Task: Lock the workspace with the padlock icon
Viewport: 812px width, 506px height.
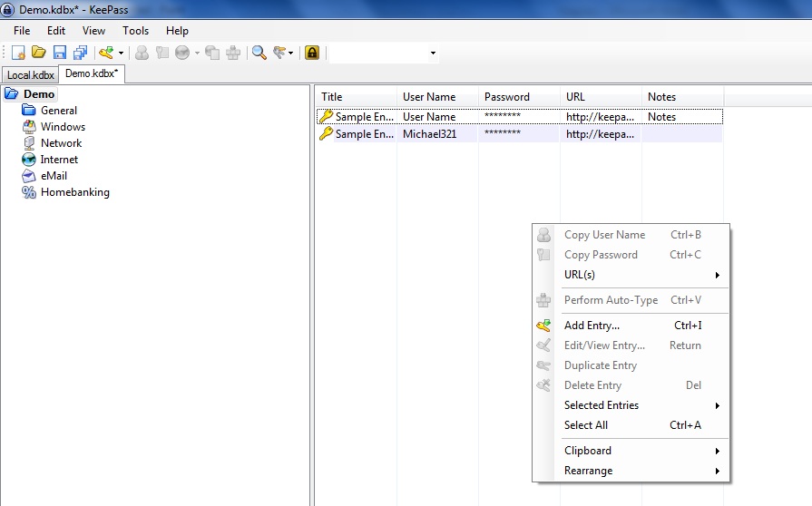Action: pyautogui.click(x=312, y=53)
